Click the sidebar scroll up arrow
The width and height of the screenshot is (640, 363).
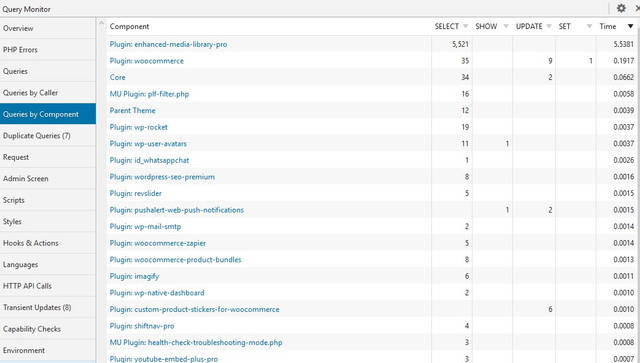[x=102, y=23]
